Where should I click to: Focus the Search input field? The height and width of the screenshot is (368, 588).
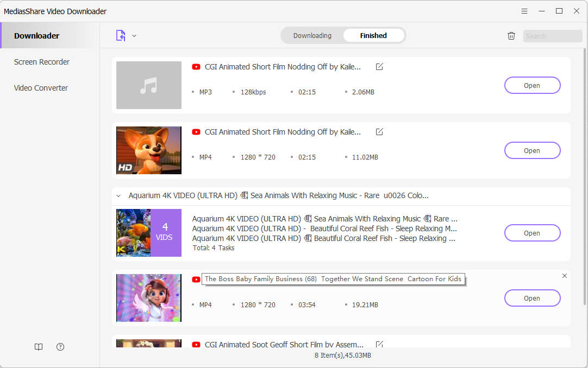[552, 36]
